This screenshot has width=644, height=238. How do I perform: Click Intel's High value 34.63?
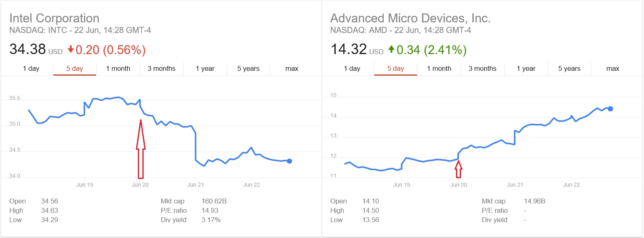tap(50, 210)
